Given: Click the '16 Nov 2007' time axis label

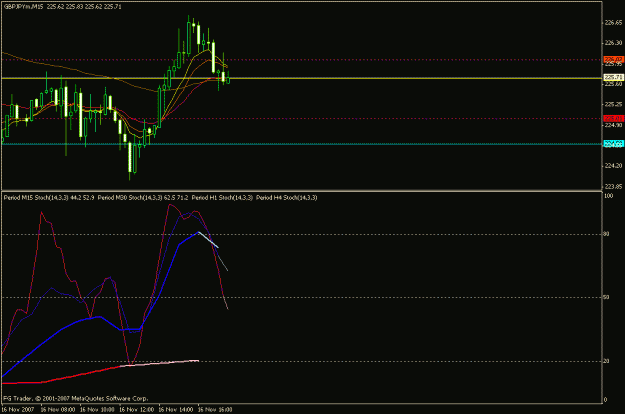Looking at the screenshot, I should click(x=18, y=410).
